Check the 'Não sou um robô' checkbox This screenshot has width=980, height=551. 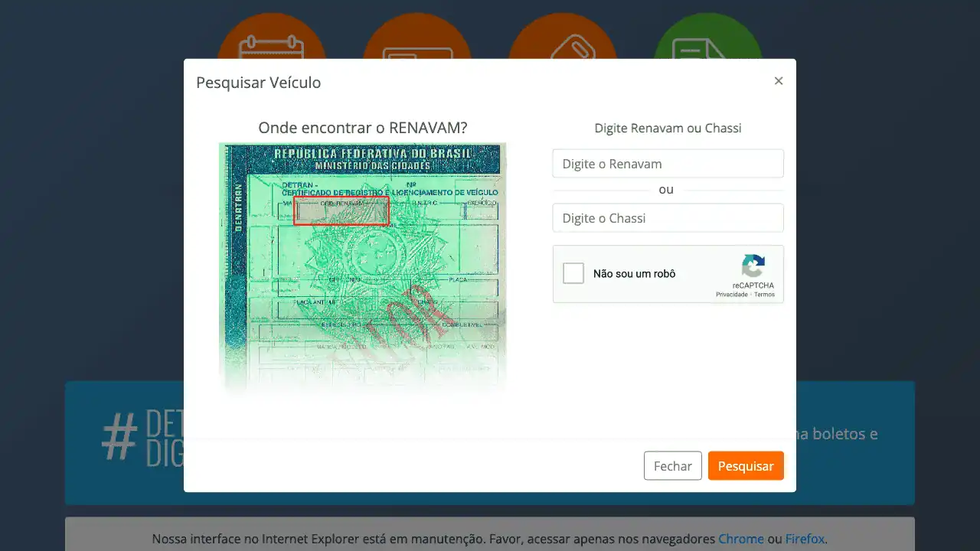tap(573, 273)
